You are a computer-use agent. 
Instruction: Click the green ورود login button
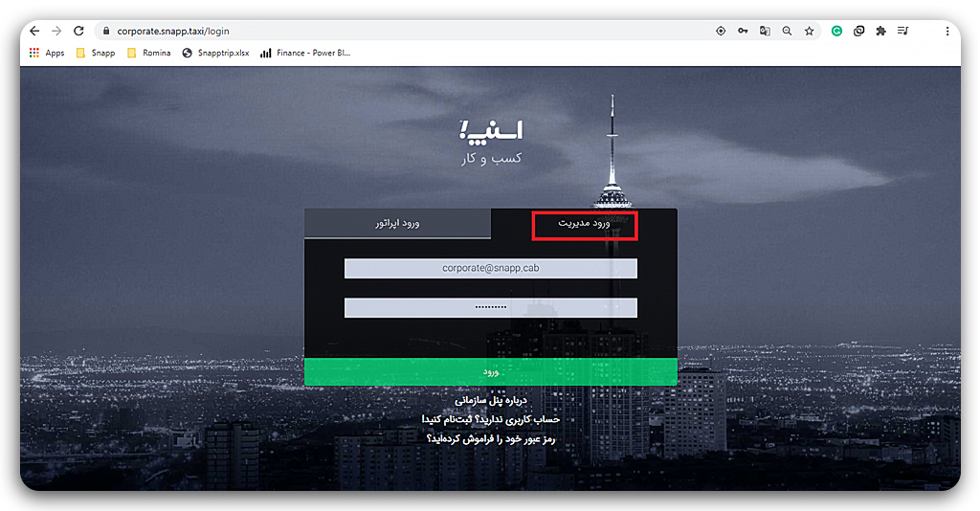pos(491,371)
